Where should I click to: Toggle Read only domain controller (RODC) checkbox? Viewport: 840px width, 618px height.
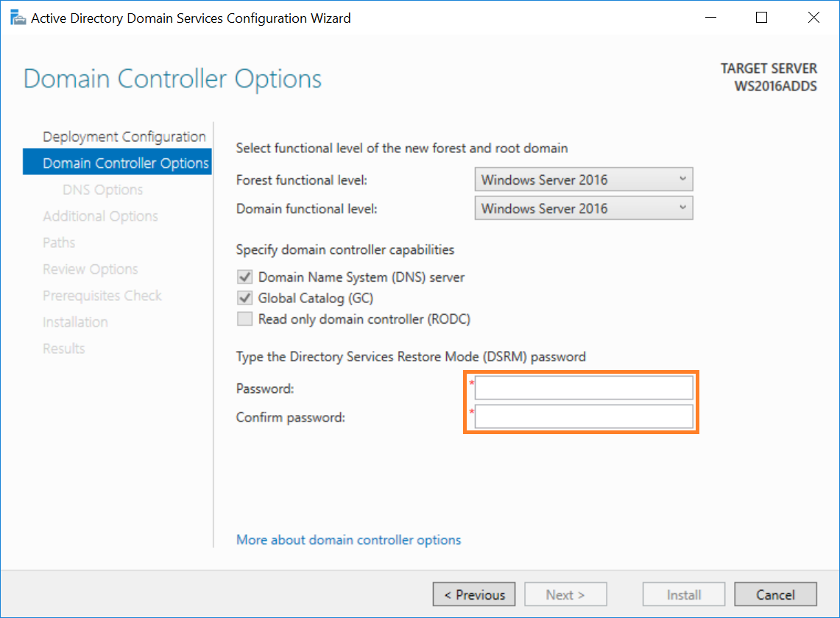click(245, 319)
